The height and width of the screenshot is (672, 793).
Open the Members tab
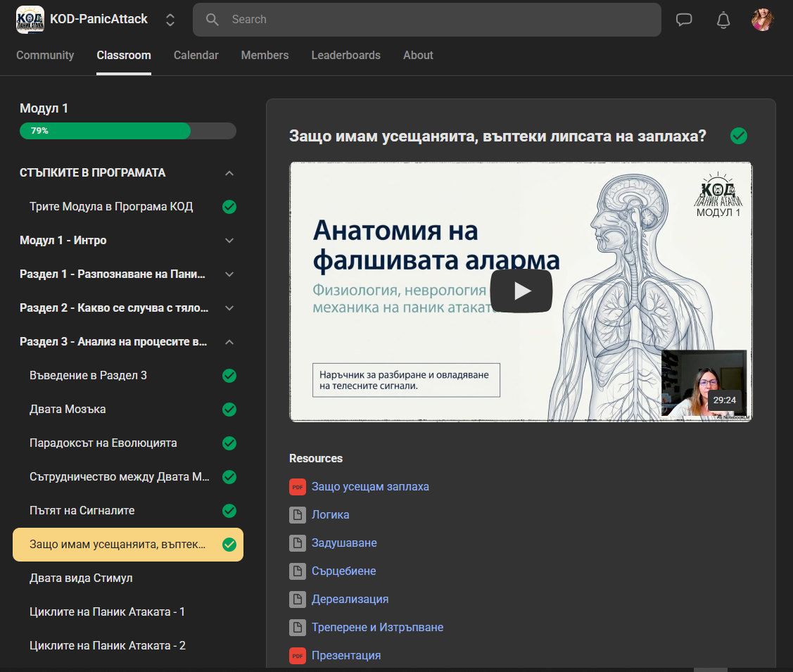[265, 55]
